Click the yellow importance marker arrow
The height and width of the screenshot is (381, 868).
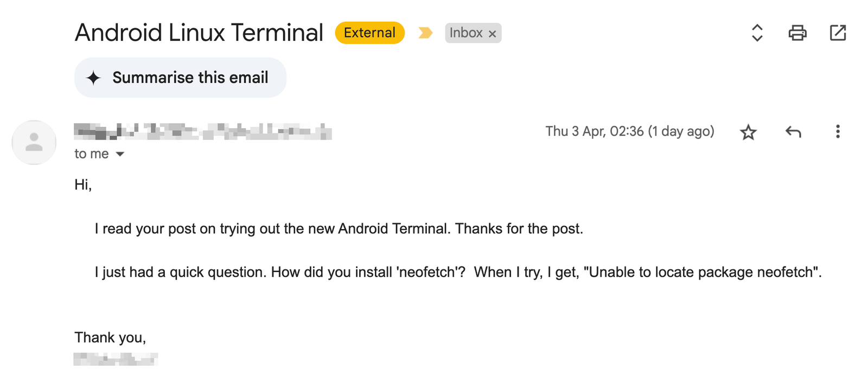426,33
